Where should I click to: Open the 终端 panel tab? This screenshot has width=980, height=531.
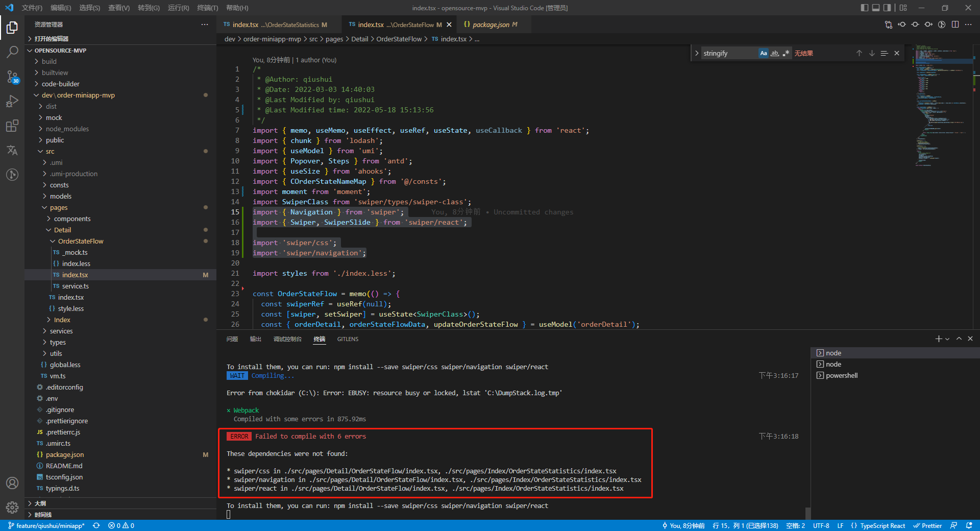(319, 339)
